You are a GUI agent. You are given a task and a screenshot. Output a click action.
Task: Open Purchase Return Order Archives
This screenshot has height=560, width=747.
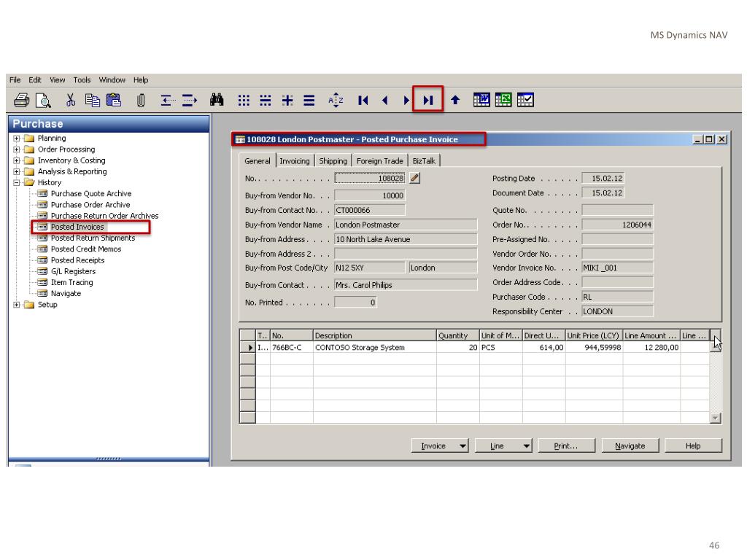105,216
